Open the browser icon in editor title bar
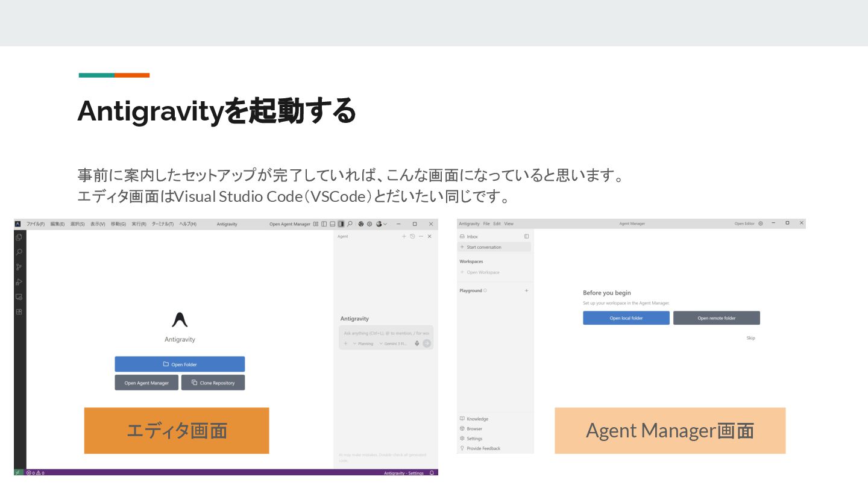The height and width of the screenshot is (488, 868). 361,224
